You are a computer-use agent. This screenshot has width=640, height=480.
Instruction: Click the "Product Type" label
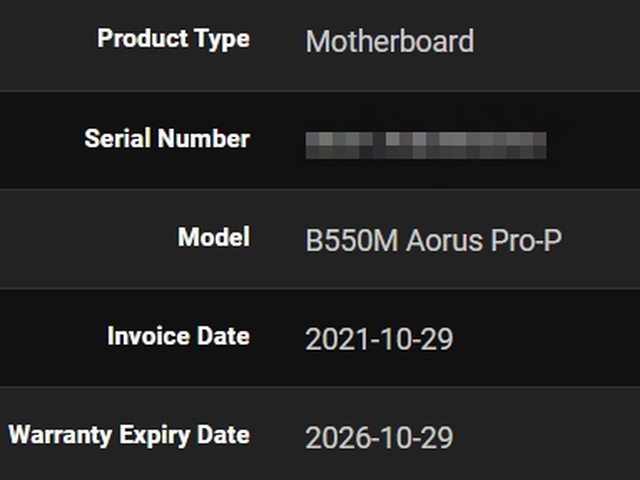coord(173,40)
